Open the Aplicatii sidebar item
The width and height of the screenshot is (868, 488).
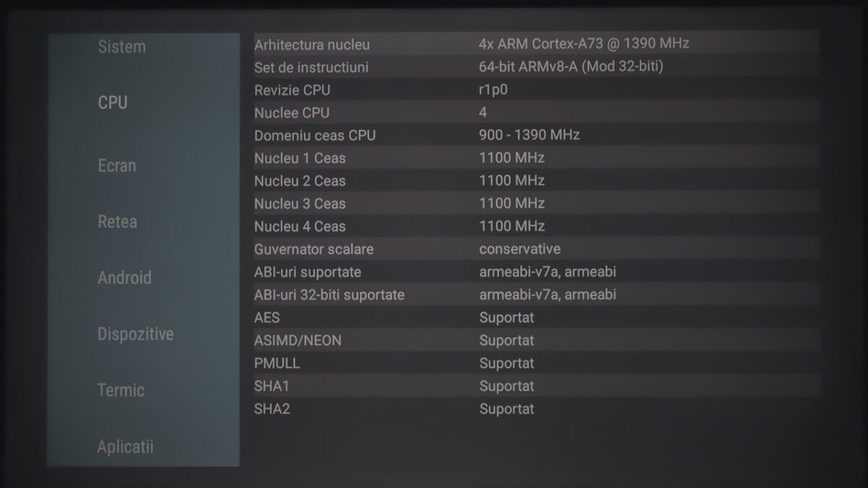coord(125,446)
